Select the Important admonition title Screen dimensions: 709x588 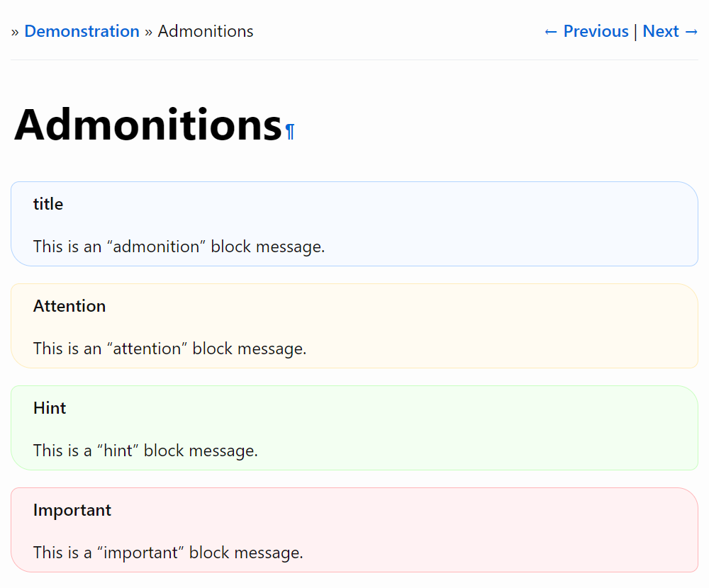pyautogui.click(x=72, y=510)
